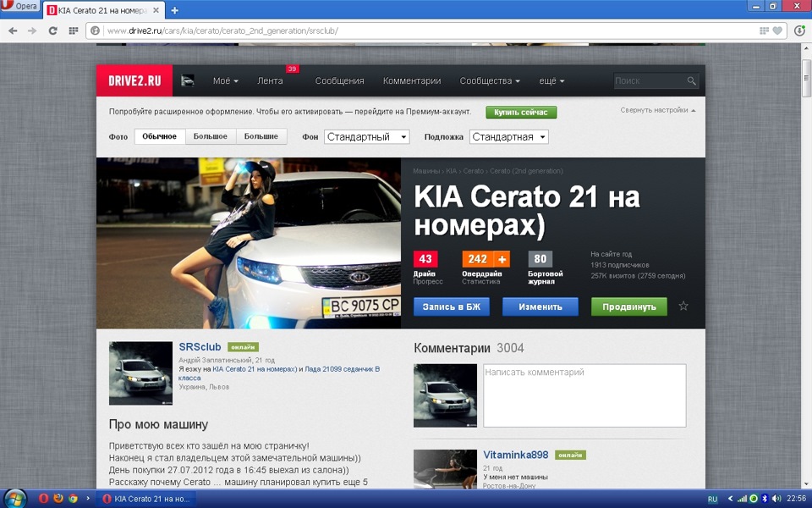
Task: Show hidden tray icons arrow
Action: click(x=730, y=499)
